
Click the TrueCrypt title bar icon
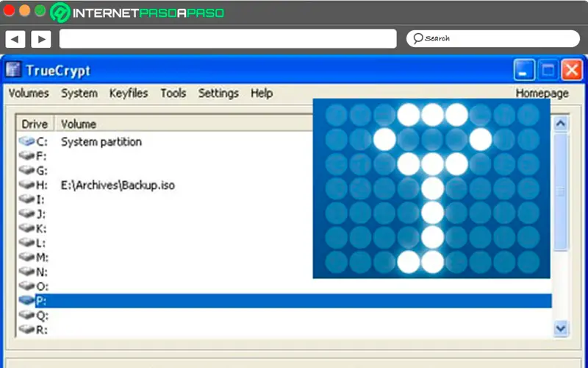tap(13, 69)
